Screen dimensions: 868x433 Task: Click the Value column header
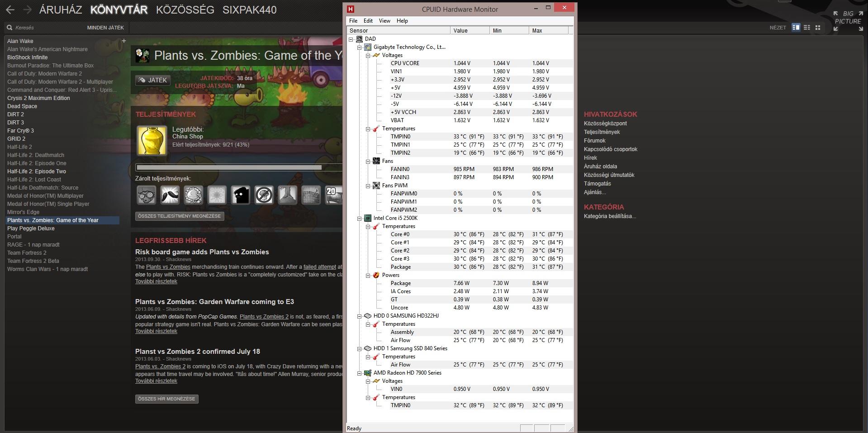pos(470,30)
